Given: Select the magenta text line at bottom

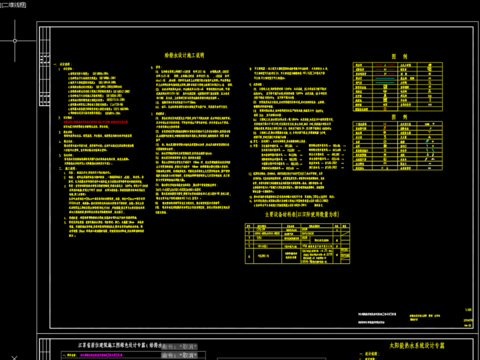Looking at the screenshot, I should [x=101, y=355].
